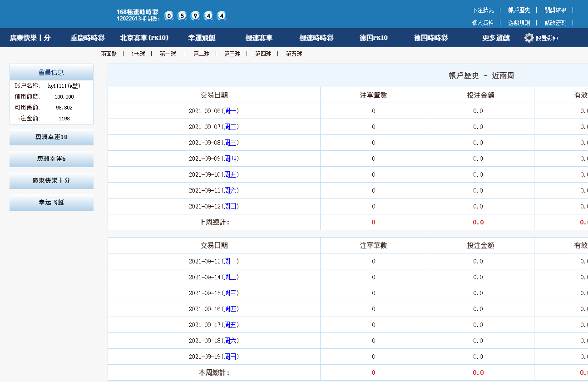The height and width of the screenshot is (382, 588).
Task: Open the 兩面盤 sub-tab
Action: [x=109, y=54]
